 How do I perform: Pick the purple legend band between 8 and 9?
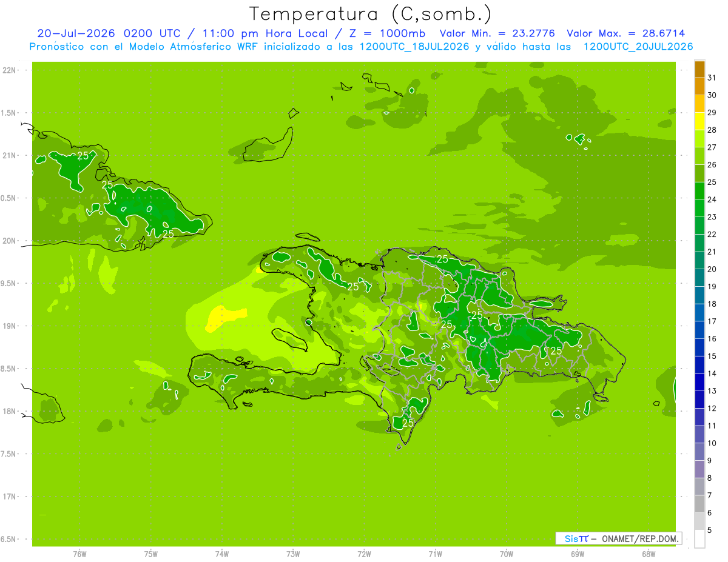tap(699, 469)
